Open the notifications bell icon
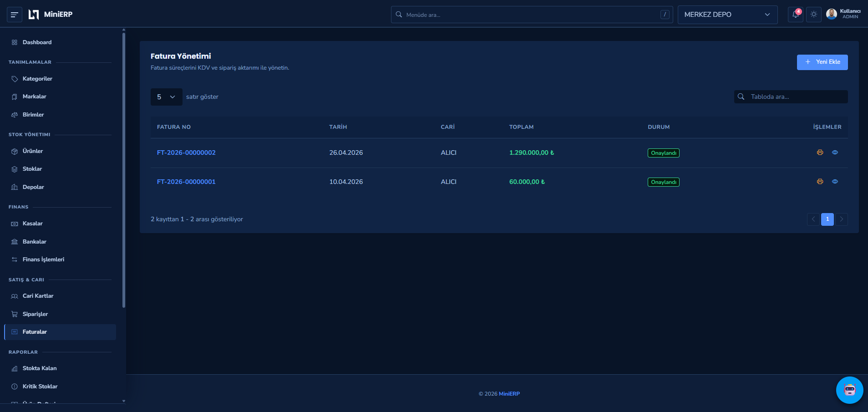Screen dimensions: 868x412 tap(795, 14)
